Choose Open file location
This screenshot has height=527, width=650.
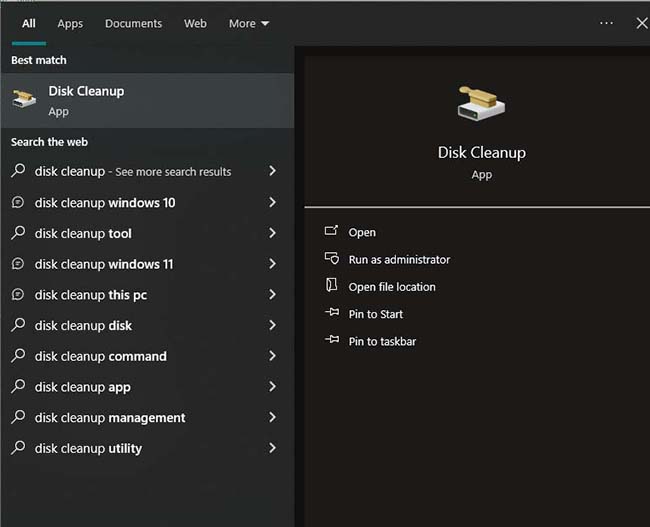(x=392, y=287)
